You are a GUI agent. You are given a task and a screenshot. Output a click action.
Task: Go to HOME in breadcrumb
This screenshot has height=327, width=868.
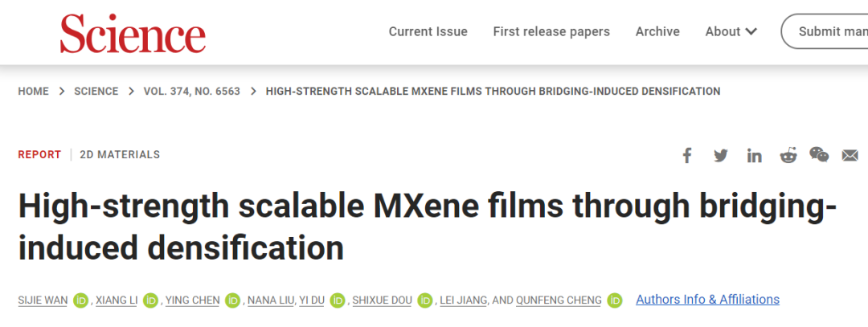point(33,92)
